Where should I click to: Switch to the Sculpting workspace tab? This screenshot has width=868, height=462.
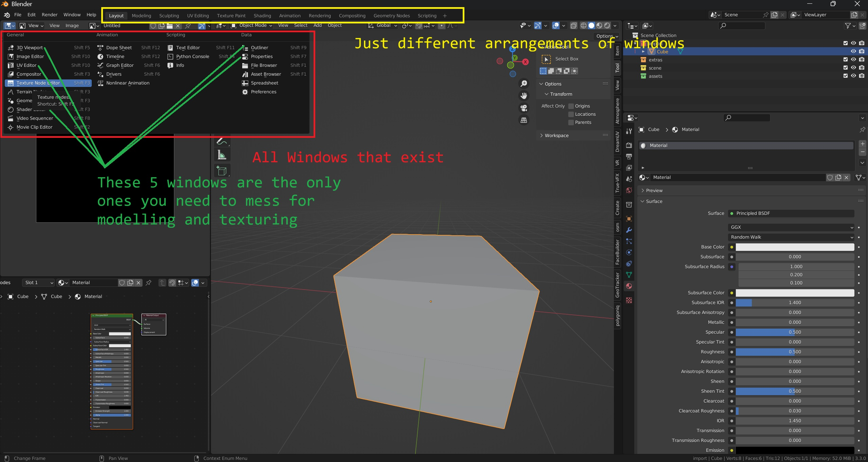coord(169,16)
